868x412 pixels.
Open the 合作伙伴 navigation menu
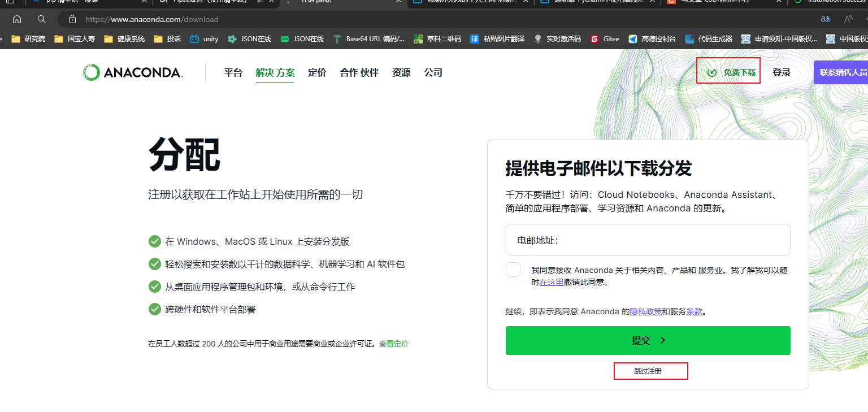tap(359, 72)
